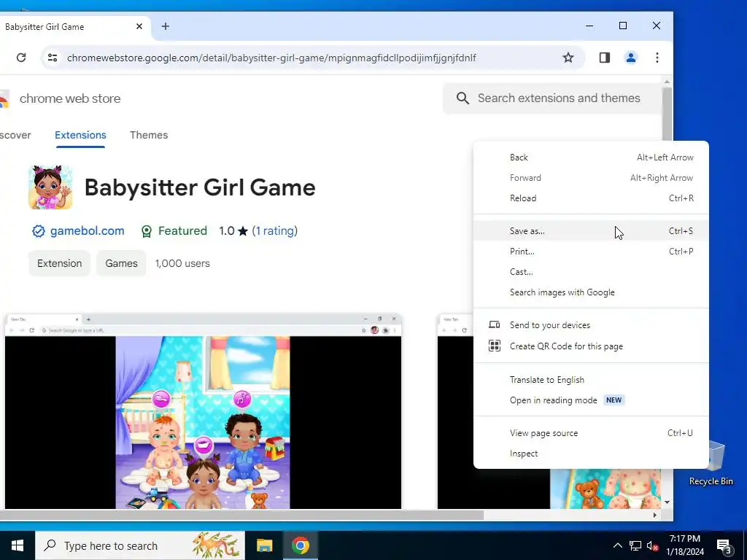Select Reload from context menu
Image resolution: width=747 pixels, height=560 pixels.
[591, 198]
